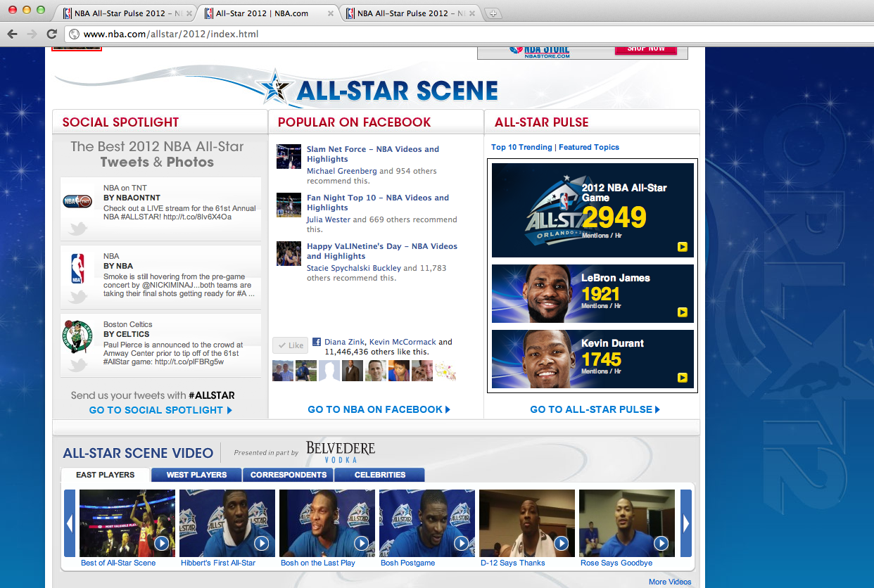The height and width of the screenshot is (588, 874).
Task: Click the Boston Celtics logo icon
Action: pyautogui.click(x=77, y=336)
